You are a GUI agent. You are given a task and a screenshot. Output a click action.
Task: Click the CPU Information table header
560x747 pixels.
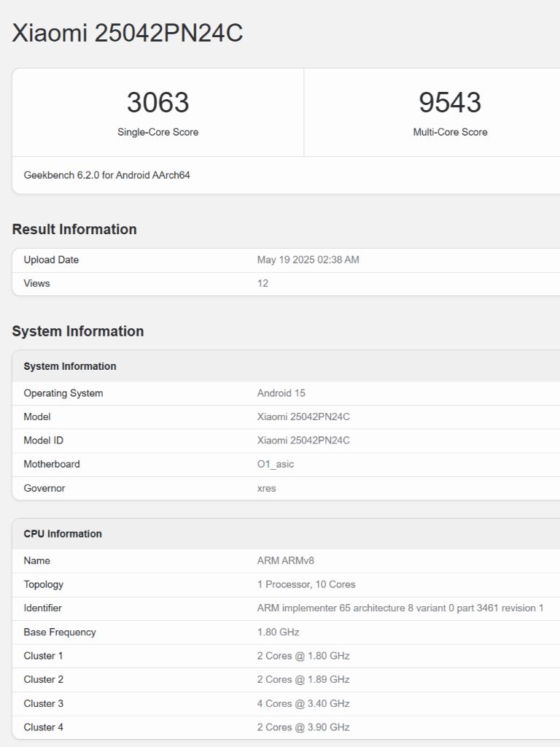(x=63, y=534)
